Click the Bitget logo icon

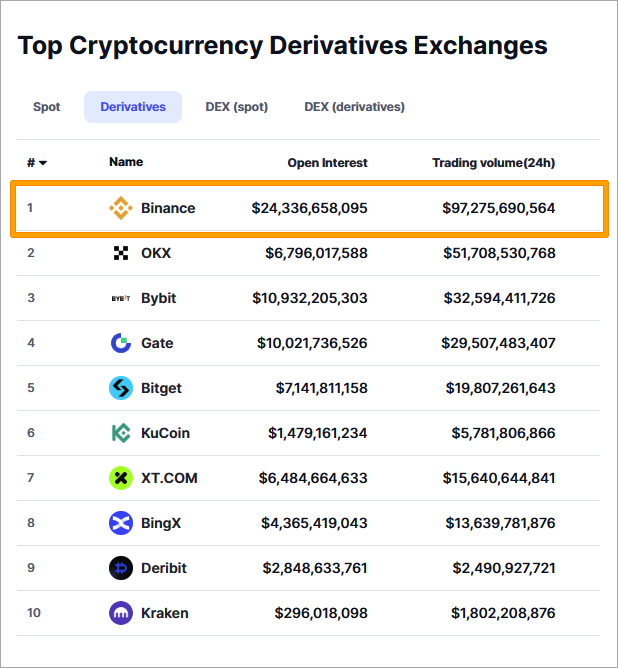(120, 388)
